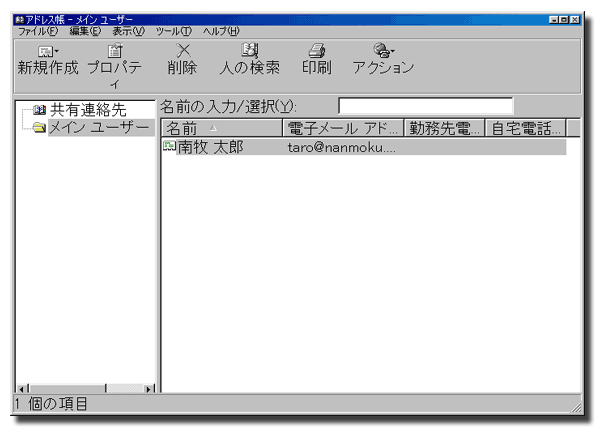Click tree pane scrollbar left arrow
This screenshot has width=600, height=432.
point(21,389)
